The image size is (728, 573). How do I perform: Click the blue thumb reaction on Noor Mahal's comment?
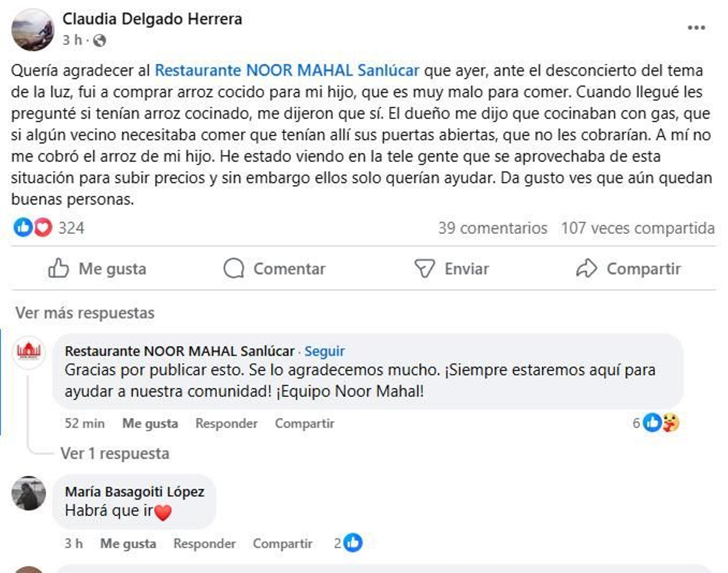653,423
